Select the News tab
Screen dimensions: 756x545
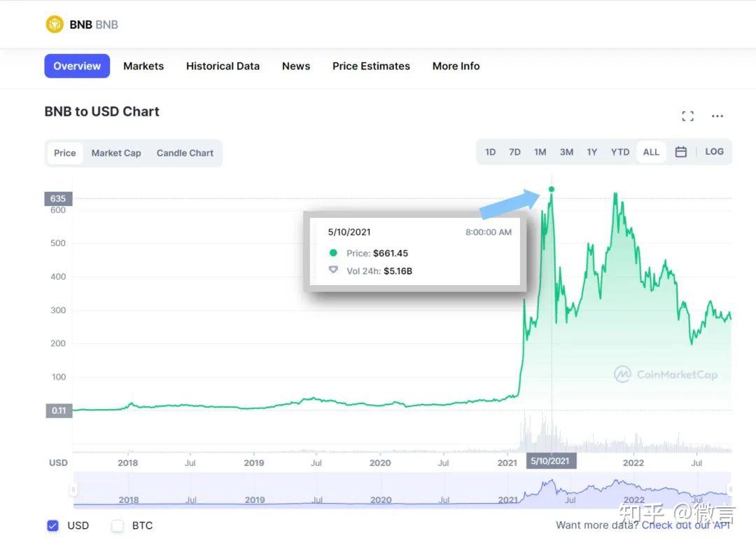coord(295,66)
